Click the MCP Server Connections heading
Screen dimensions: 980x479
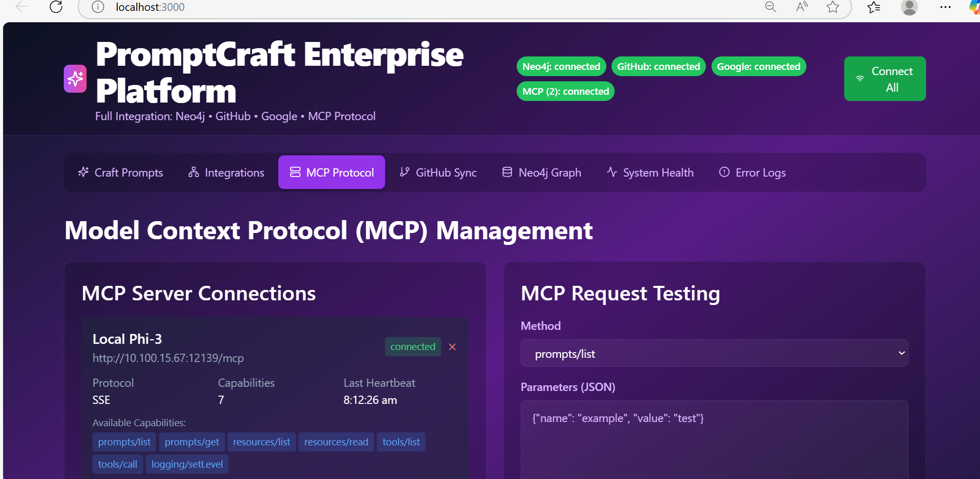198,294
